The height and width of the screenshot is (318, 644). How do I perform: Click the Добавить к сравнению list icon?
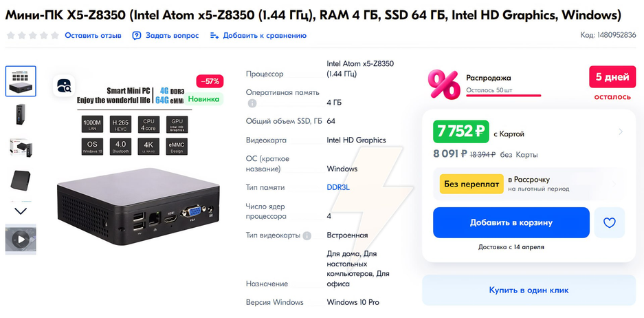click(214, 35)
